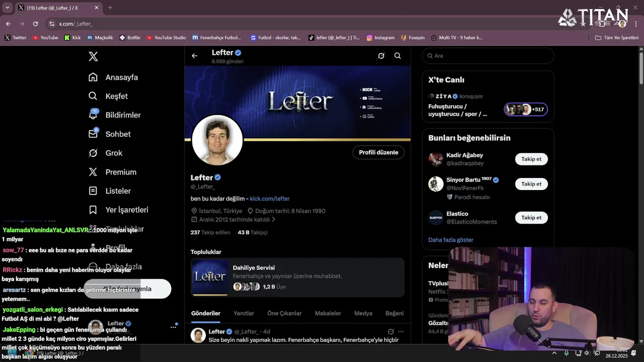
Task: Open Bildirimler notifications with the bell icon
Action: point(114,115)
